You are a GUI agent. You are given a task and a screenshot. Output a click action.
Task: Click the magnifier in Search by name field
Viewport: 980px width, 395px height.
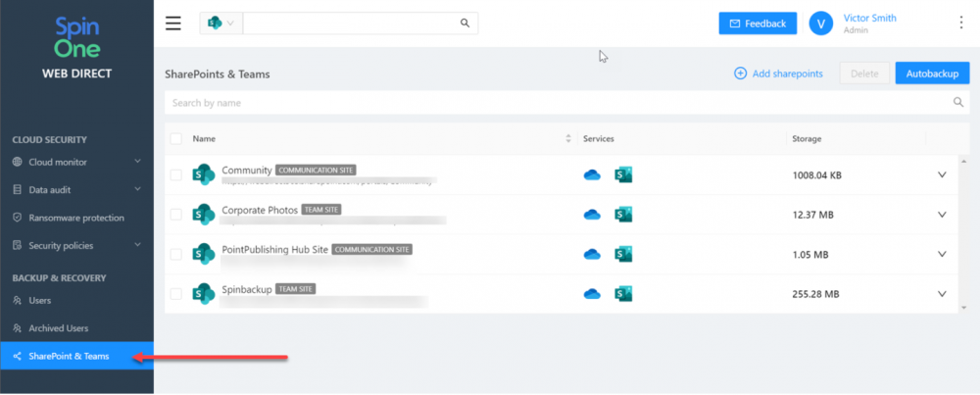coord(958,103)
